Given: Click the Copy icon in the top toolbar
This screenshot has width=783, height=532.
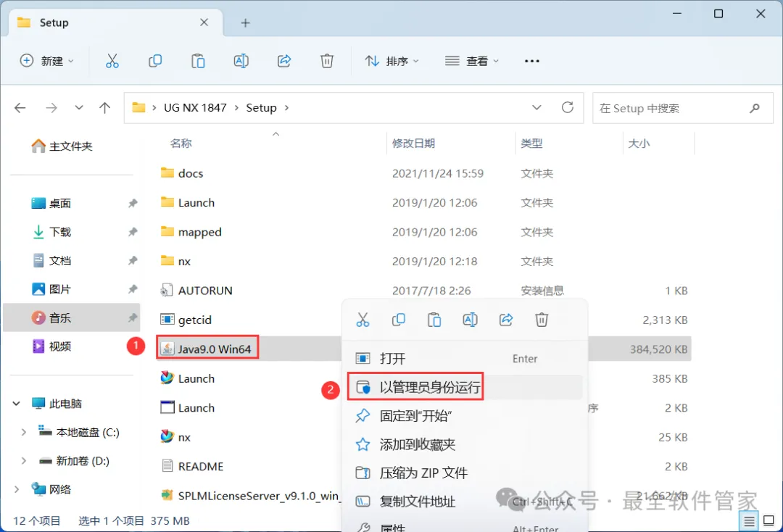Looking at the screenshot, I should [x=155, y=61].
